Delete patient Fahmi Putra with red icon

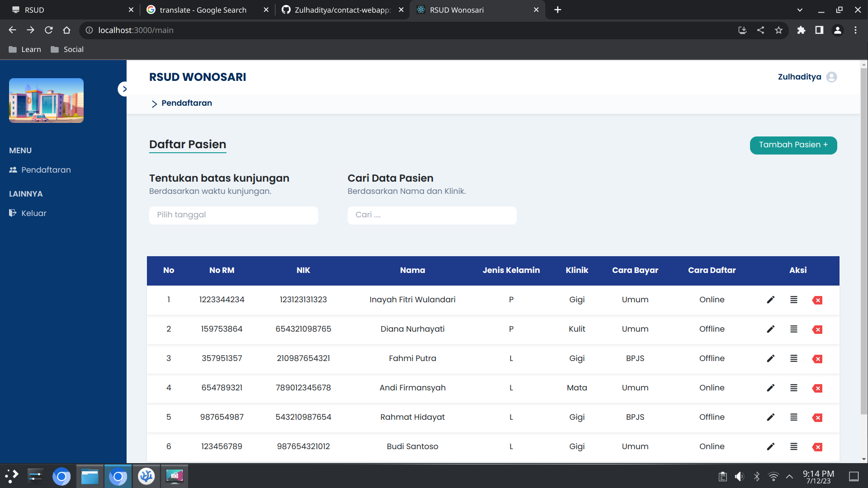(817, 359)
